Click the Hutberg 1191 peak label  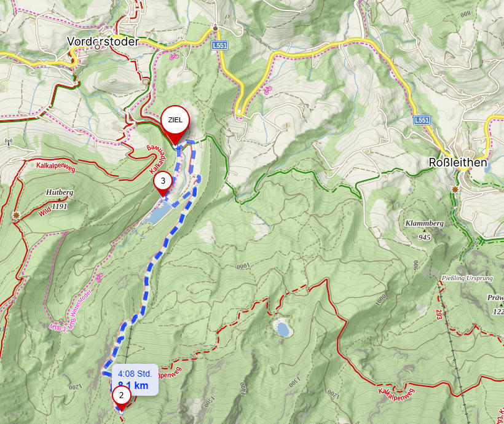60,199
